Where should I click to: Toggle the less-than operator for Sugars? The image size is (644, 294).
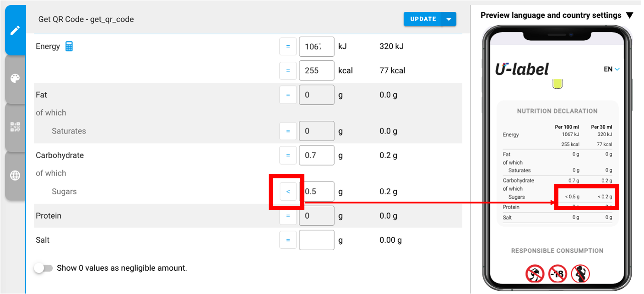coord(288,192)
